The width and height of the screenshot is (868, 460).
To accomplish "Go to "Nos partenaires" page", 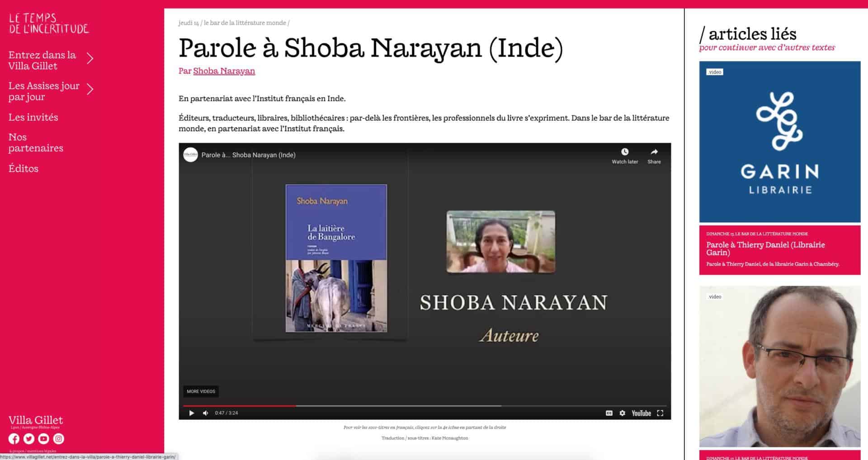I will pyautogui.click(x=36, y=143).
